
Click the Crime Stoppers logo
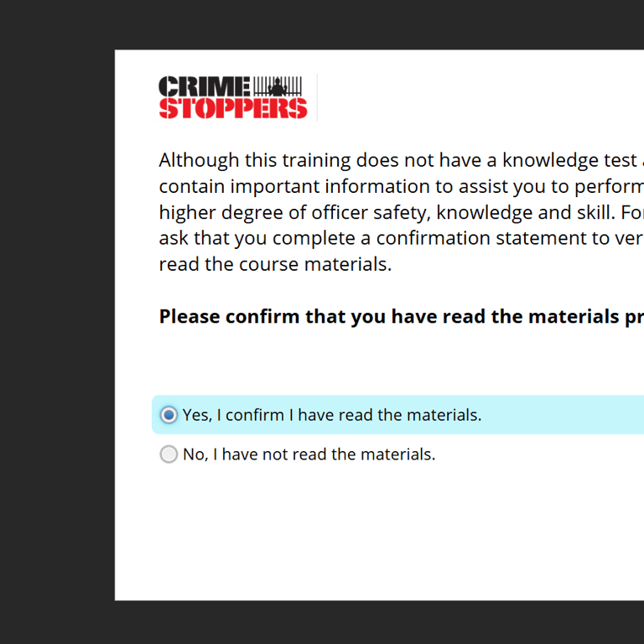pyautogui.click(x=232, y=97)
